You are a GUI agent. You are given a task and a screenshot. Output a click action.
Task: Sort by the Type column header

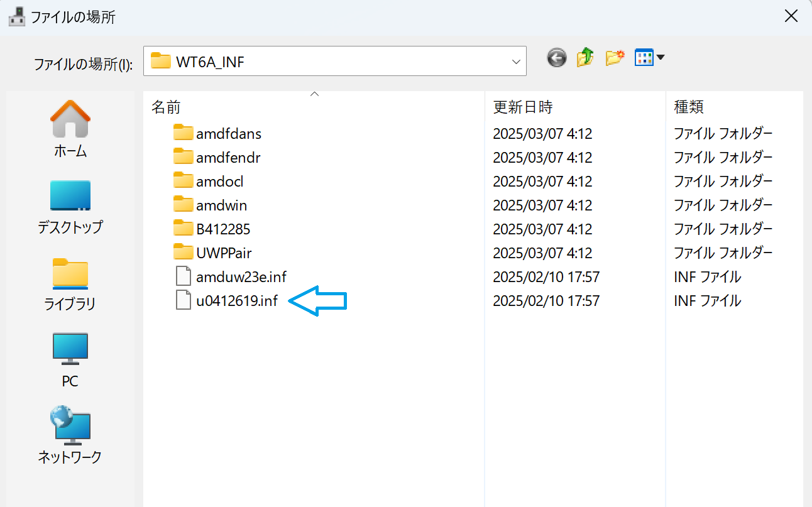coord(688,107)
